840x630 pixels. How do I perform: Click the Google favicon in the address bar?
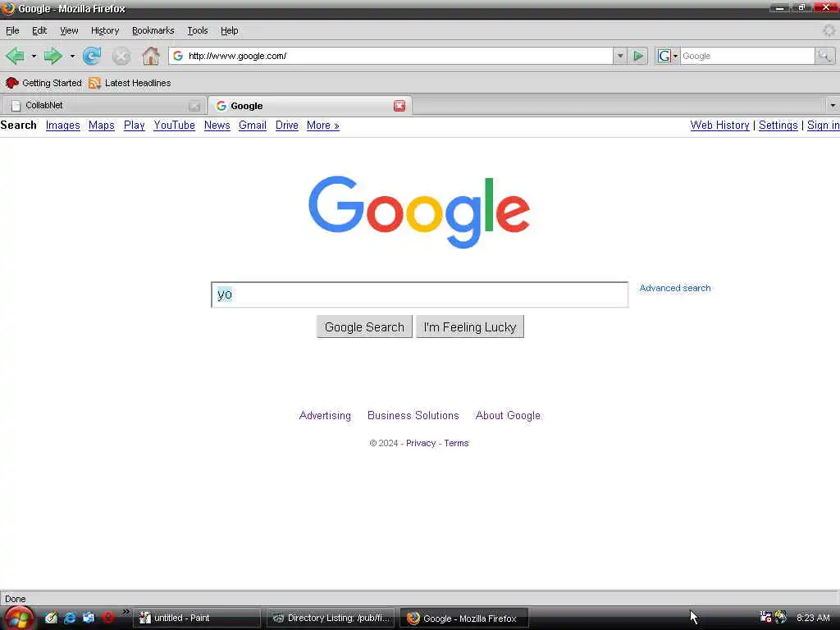178,56
